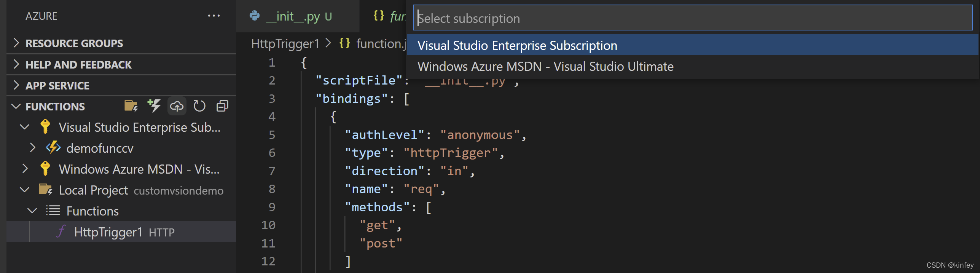Expand the demofunccv node
Viewport: 980px width, 273px height.
click(33, 148)
